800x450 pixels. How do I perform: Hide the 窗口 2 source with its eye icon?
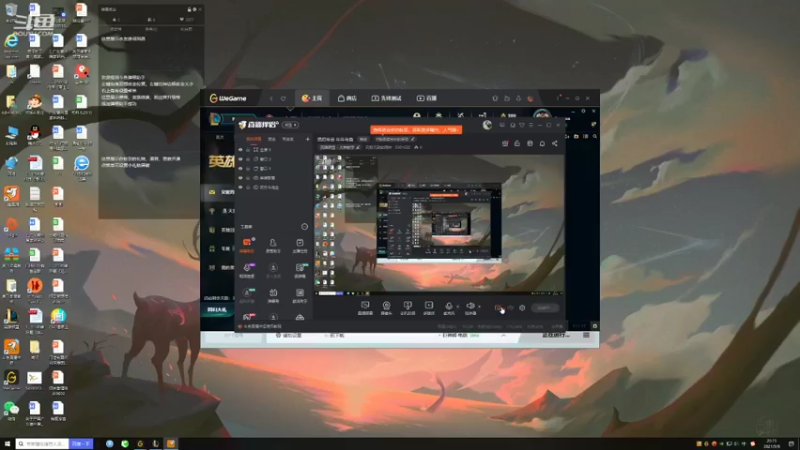[240, 159]
